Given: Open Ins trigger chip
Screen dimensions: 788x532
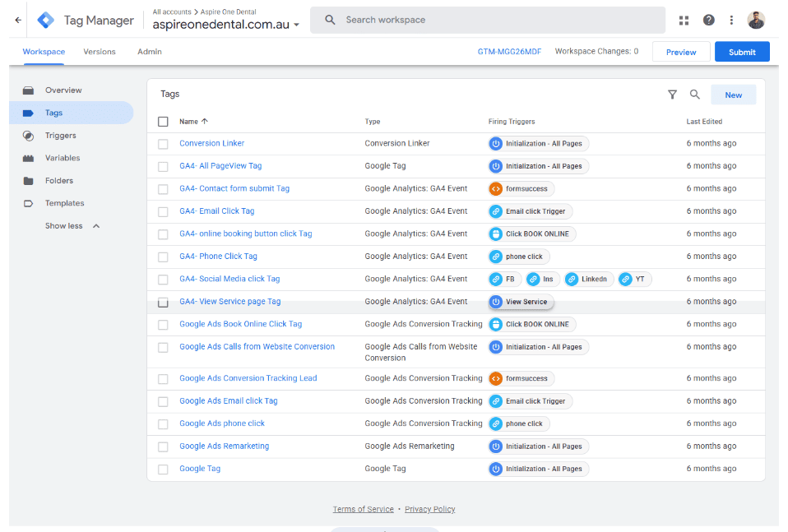Looking at the screenshot, I should point(543,280).
